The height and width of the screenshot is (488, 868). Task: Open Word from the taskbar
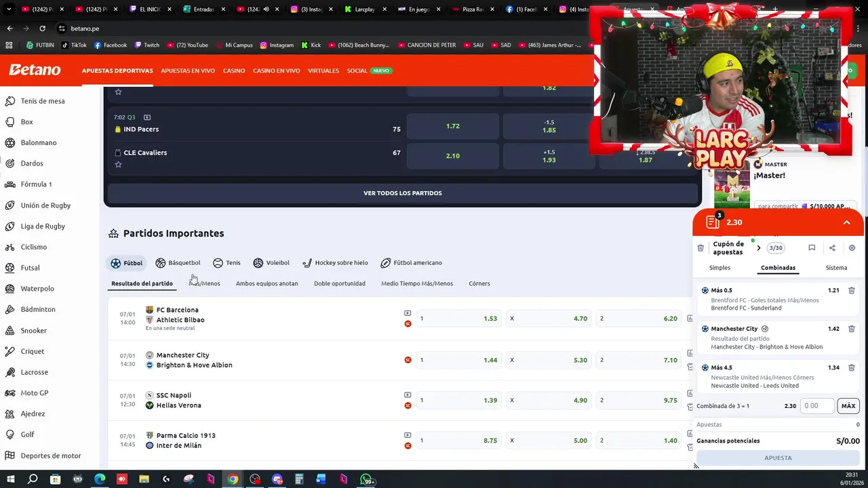point(321,479)
